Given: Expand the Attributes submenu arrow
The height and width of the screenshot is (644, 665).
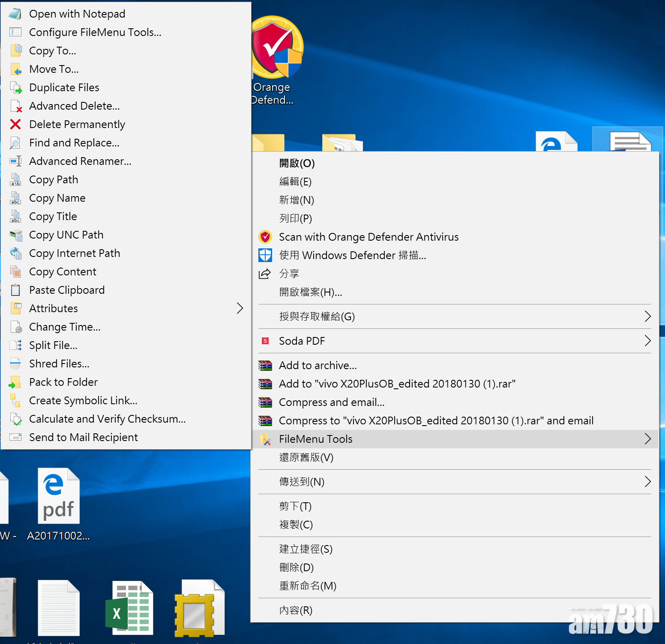Looking at the screenshot, I should point(240,308).
